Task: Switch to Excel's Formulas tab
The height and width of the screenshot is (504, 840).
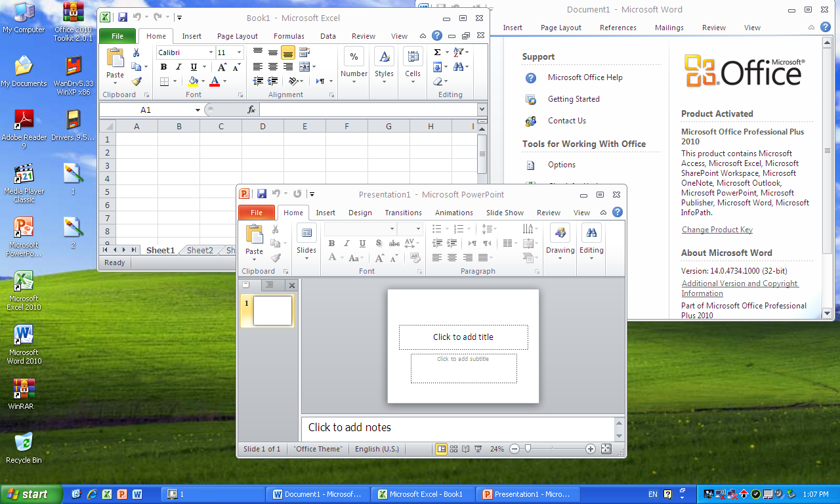Action: pyautogui.click(x=289, y=36)
